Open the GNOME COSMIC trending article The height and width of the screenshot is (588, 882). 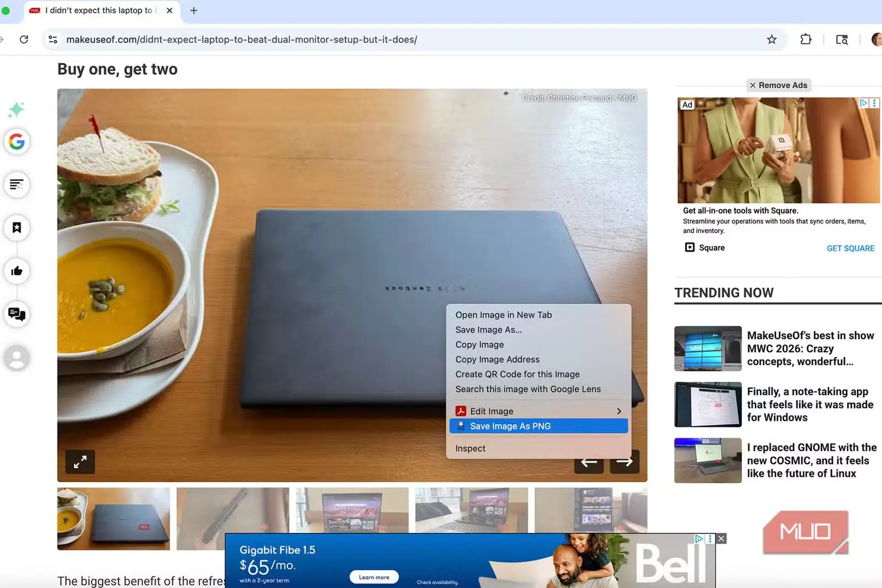[811, 461]
